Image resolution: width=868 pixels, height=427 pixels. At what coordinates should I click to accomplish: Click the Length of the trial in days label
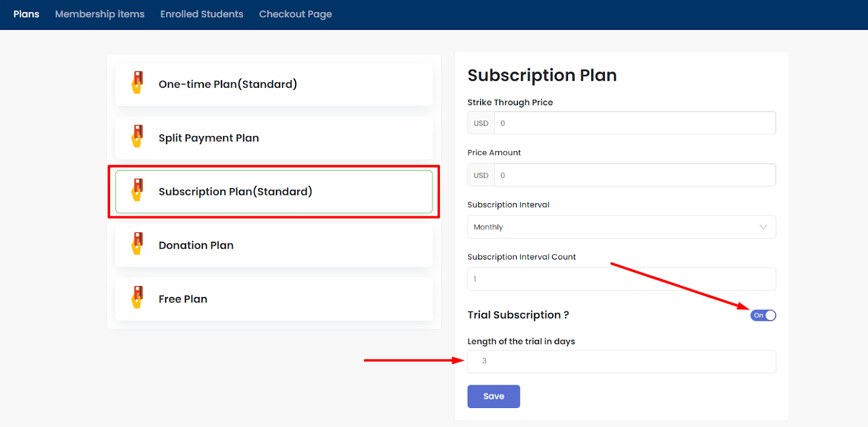tap(521, 341)
